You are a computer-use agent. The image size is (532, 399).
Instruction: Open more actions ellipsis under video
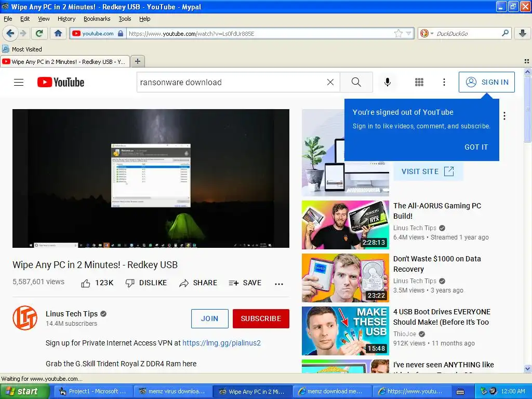(279, 284)
